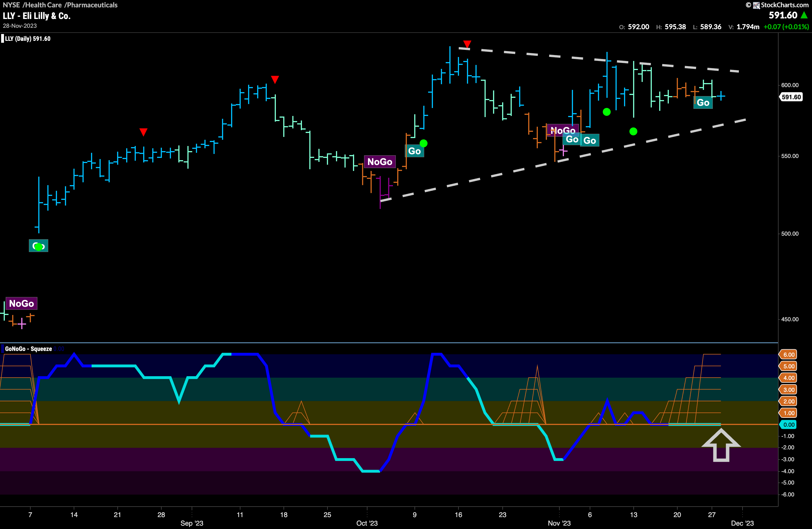Click the -2.00 oscillator axis label
Viewport: 812px width, 529px height.
(x=788, y=448)
